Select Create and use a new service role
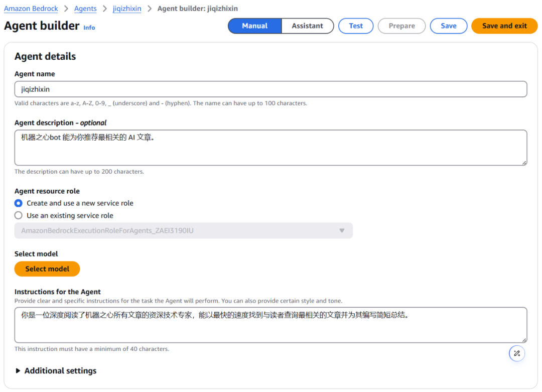 19,203
